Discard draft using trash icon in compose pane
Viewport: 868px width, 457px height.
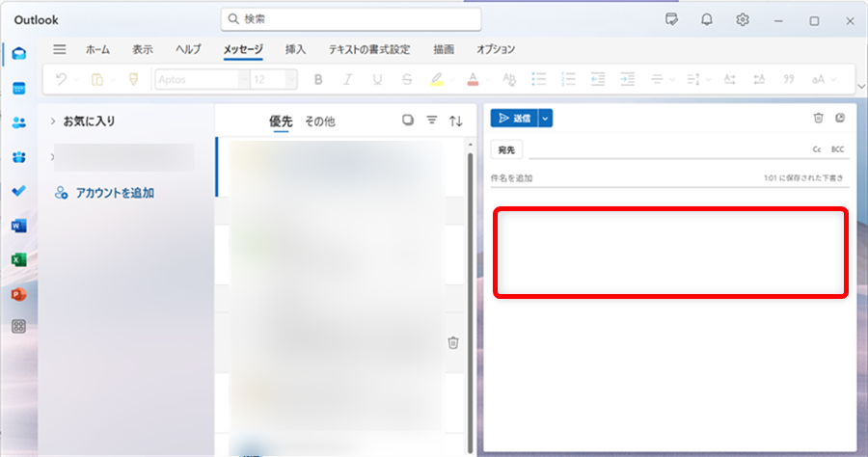click(818, 118)
